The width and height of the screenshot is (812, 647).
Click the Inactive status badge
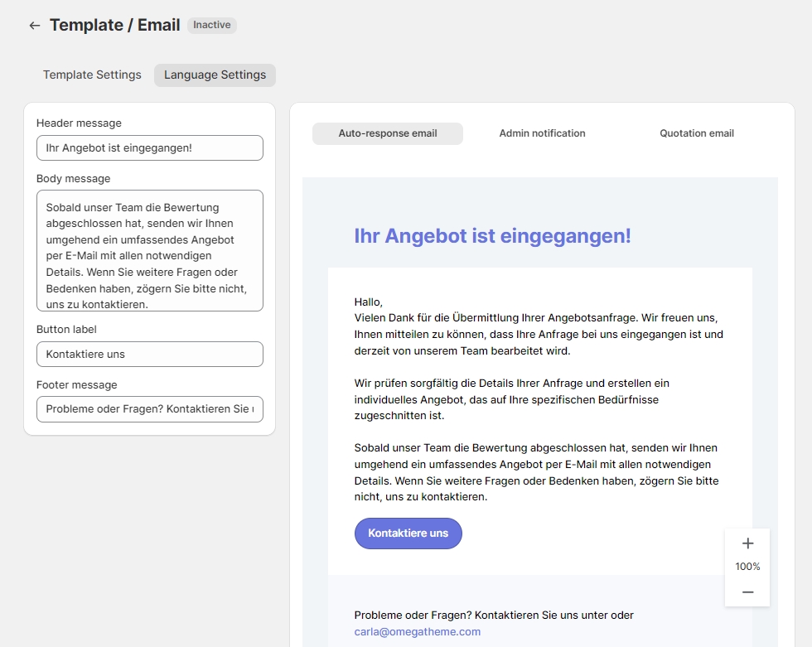click(212, 26)
